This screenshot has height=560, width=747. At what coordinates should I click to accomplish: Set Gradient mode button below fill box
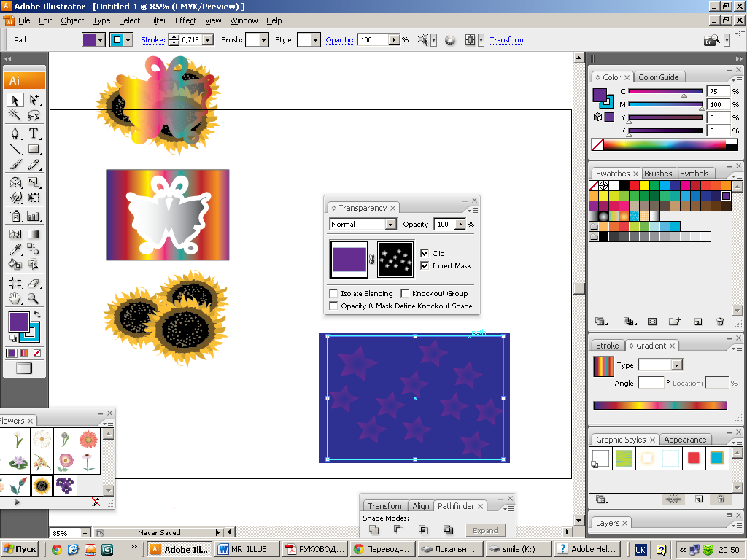click(24, 353)
